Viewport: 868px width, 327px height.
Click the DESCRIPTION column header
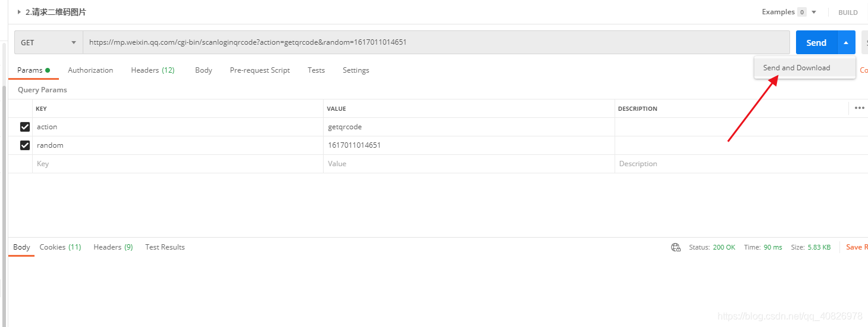pos(637,109)
